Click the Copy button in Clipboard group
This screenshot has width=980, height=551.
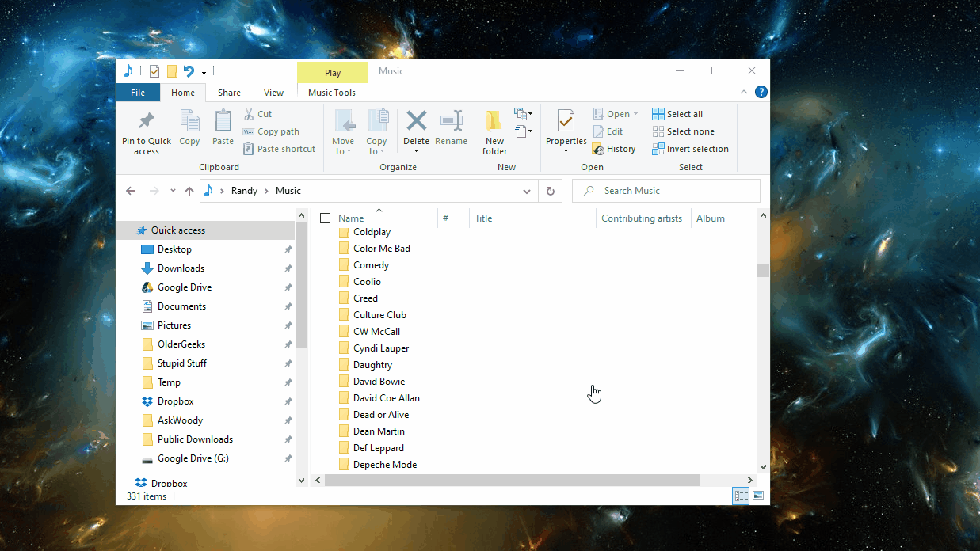(x=189, y=128)
